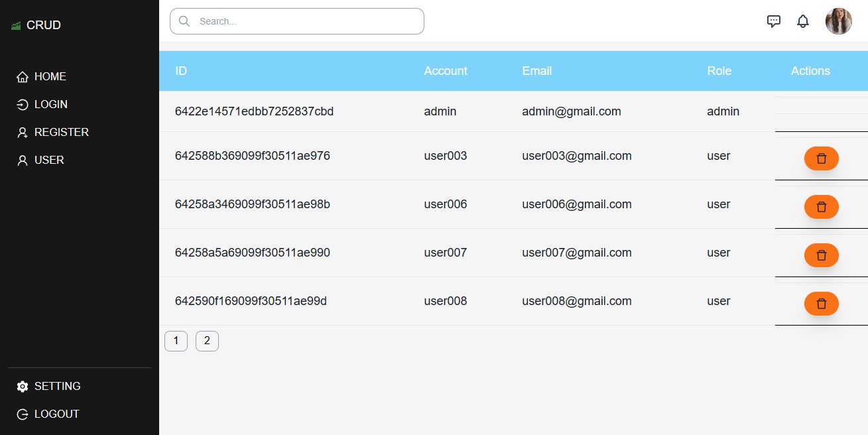This screenshot has height=435, width=868.
Task: Click the user003@gmail.com email cell
Action: click(x=577, y=156)
